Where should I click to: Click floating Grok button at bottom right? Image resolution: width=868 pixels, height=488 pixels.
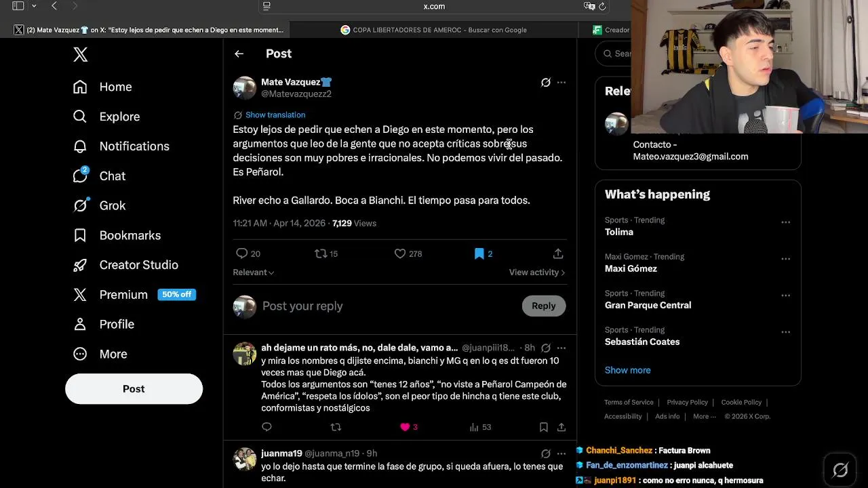[840, 470]
